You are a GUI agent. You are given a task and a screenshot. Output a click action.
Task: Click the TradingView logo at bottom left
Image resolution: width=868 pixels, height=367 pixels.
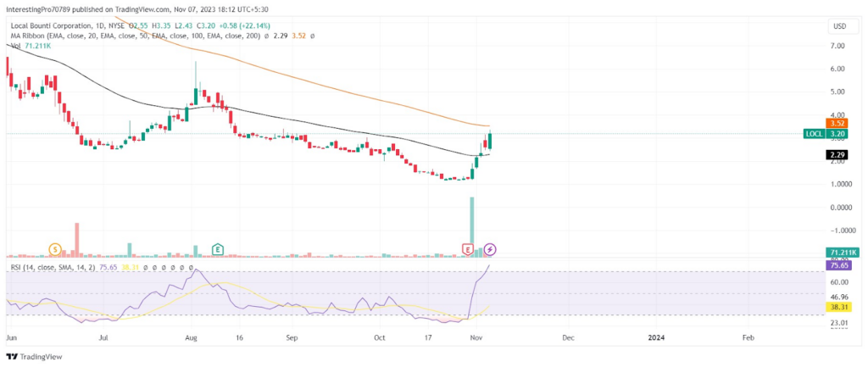point(34,357)
